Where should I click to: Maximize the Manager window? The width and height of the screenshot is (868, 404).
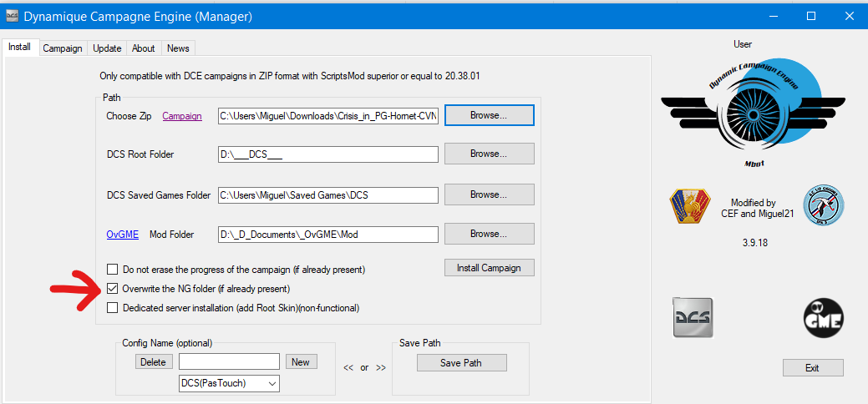pyautogui.click(x=811, y=16)
